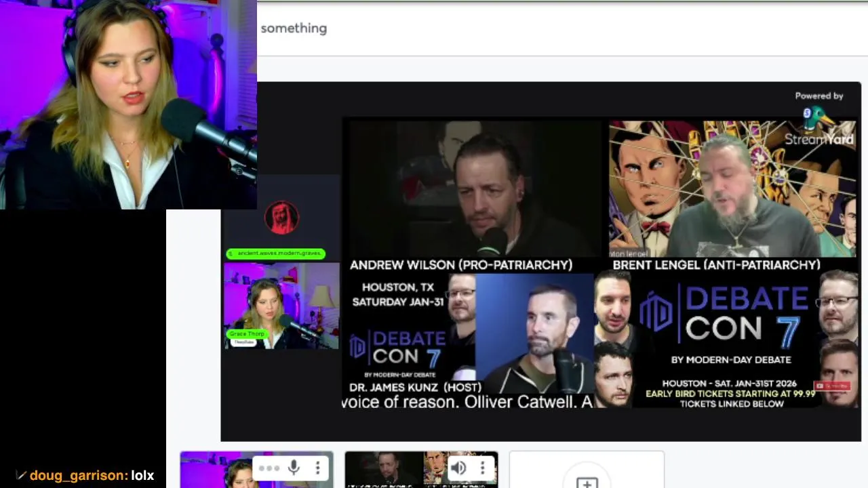This screenshot has width=868, height=488.
Task: Click the StreamYard logo in the broadcast
Action: 820,127
